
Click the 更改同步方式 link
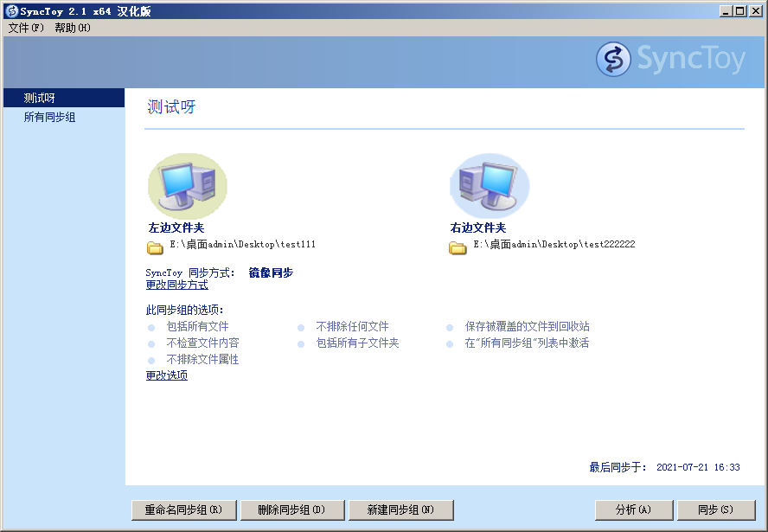coord(176,285)
